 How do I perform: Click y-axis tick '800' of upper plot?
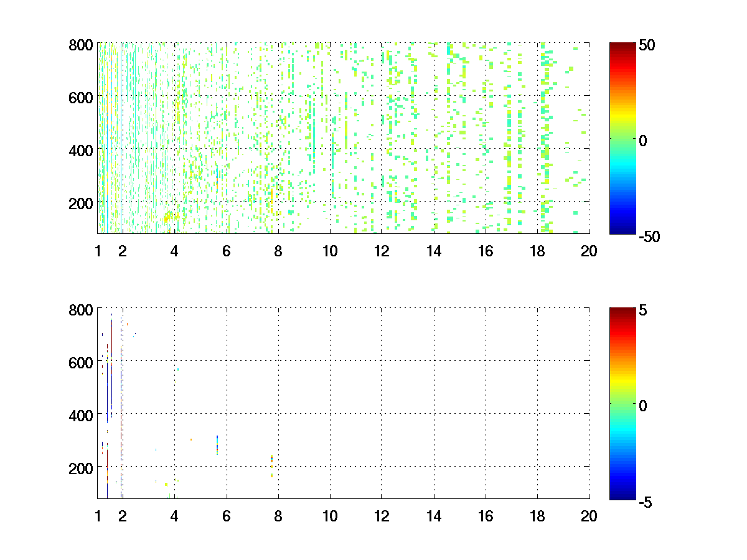(x=82, y=45)
